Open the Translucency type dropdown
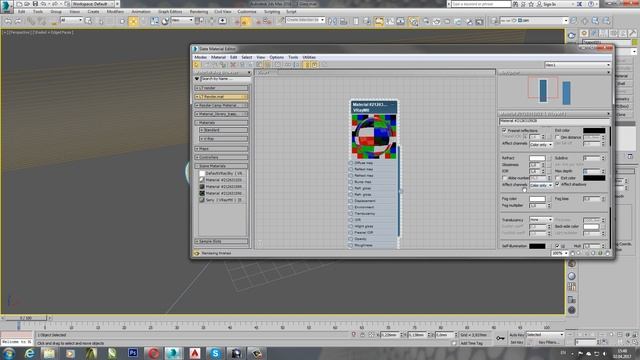Screen dimensions: 640x360 pyautogui.click(x=540, y=220)
